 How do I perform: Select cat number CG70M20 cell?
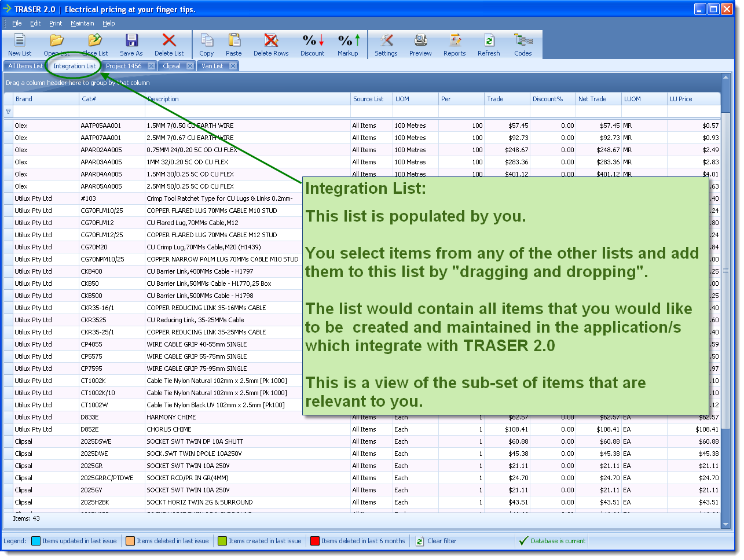click(x=112, y=247)
